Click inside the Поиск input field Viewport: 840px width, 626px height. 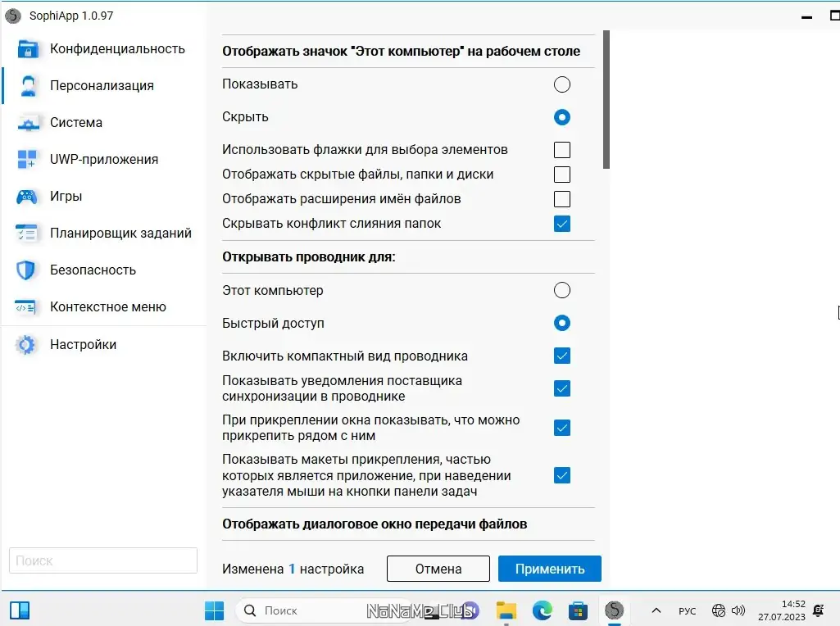click(x=102, y=560)
